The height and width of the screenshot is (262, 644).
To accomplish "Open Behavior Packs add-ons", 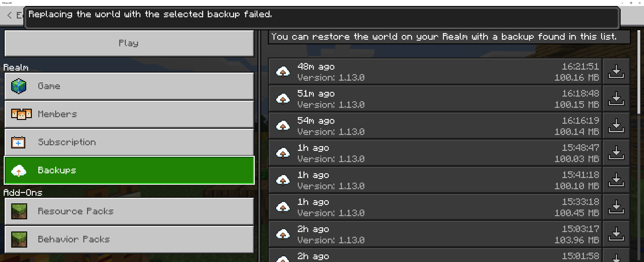I will click(129, 239).
